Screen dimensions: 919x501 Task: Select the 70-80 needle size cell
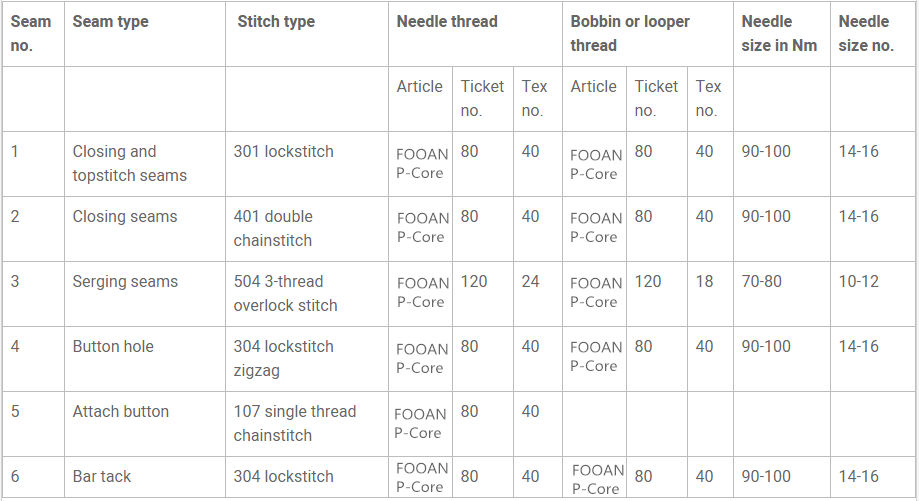[x=781, y=294]
